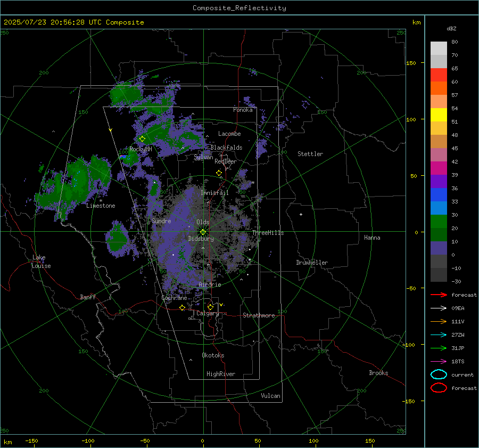Click the Composite_Reflectivity title

240,8
